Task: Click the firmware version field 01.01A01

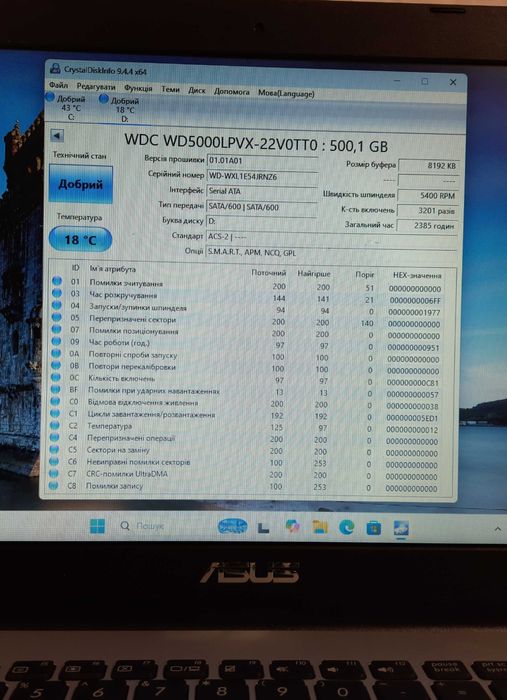Action: click(262, 161)
